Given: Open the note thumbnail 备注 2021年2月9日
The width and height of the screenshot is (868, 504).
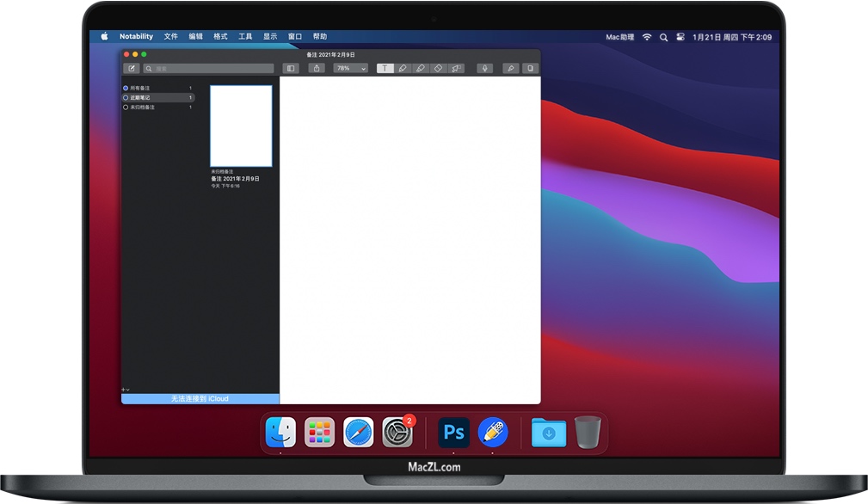Looking at the screenshot, I should 241,126.
